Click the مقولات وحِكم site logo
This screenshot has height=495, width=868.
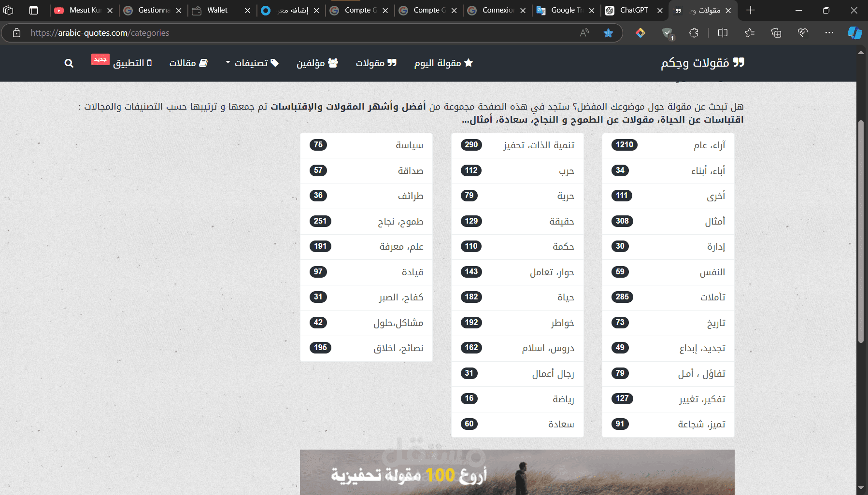pyautogui.click(x=703, y=63)
